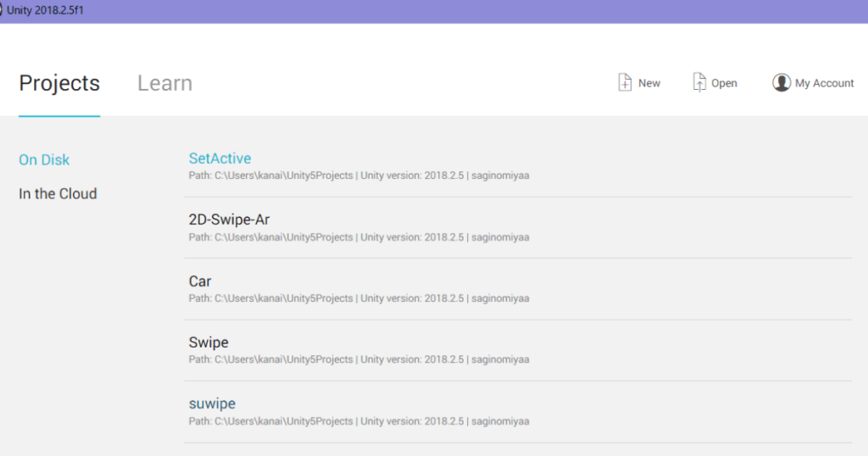Click the My Account avatar icon

[781, 82]
